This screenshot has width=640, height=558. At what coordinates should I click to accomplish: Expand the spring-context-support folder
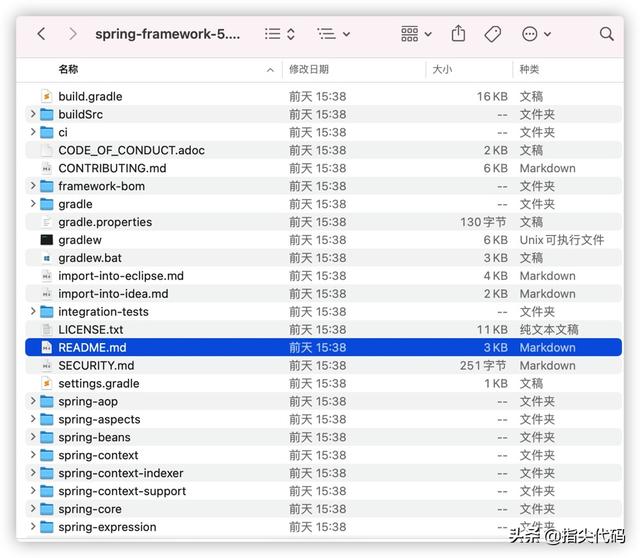(33, 491)
